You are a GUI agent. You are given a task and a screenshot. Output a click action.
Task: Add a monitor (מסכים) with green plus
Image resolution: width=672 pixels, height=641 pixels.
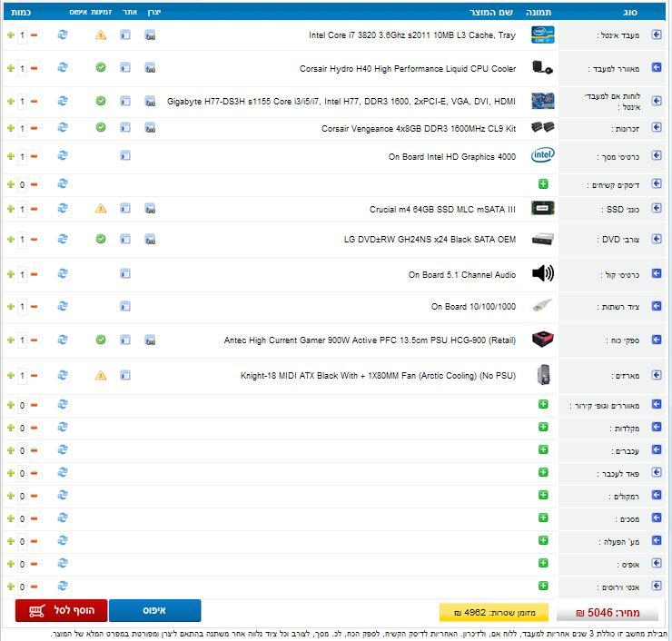[x=543, y=518]
